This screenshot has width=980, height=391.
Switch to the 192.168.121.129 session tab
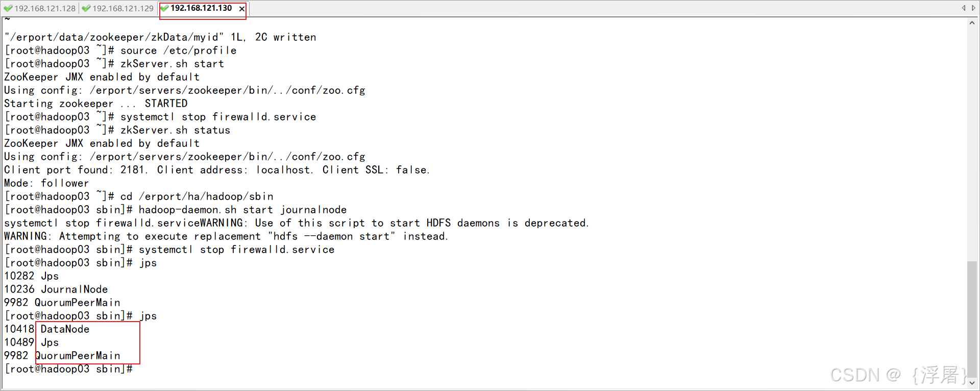[x=122, y=8]
